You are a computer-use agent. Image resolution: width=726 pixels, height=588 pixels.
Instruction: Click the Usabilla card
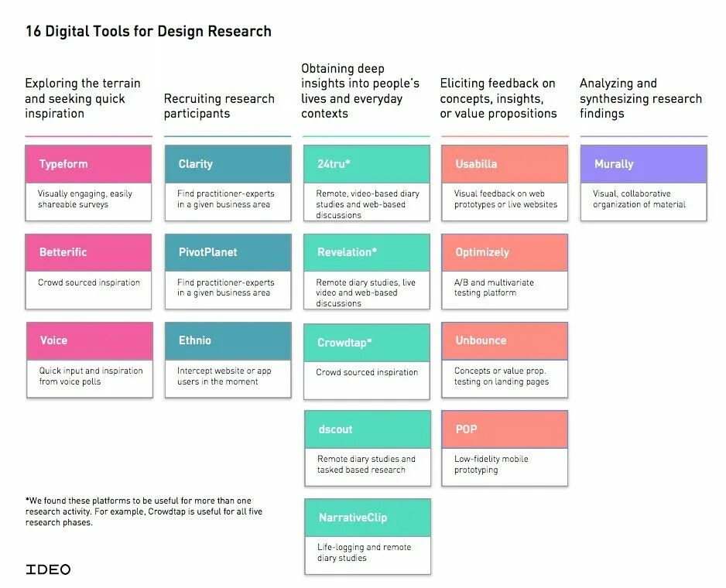coord(505,183)
